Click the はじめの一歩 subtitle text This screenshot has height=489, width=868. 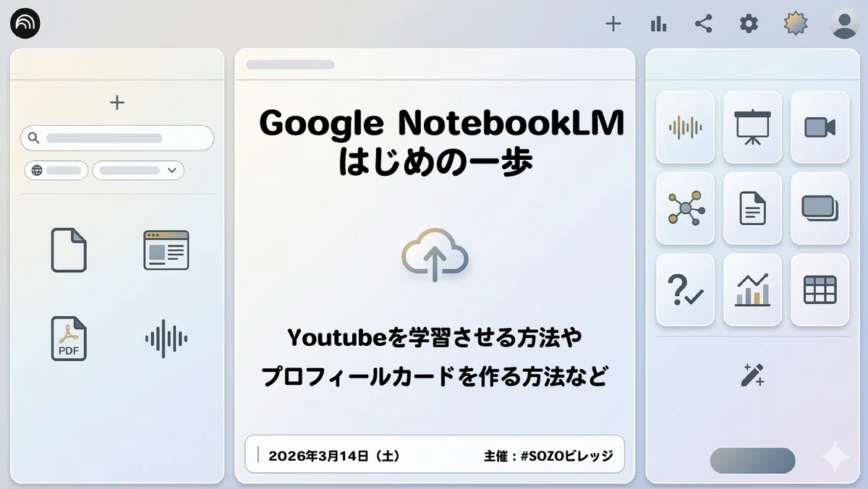435,163
